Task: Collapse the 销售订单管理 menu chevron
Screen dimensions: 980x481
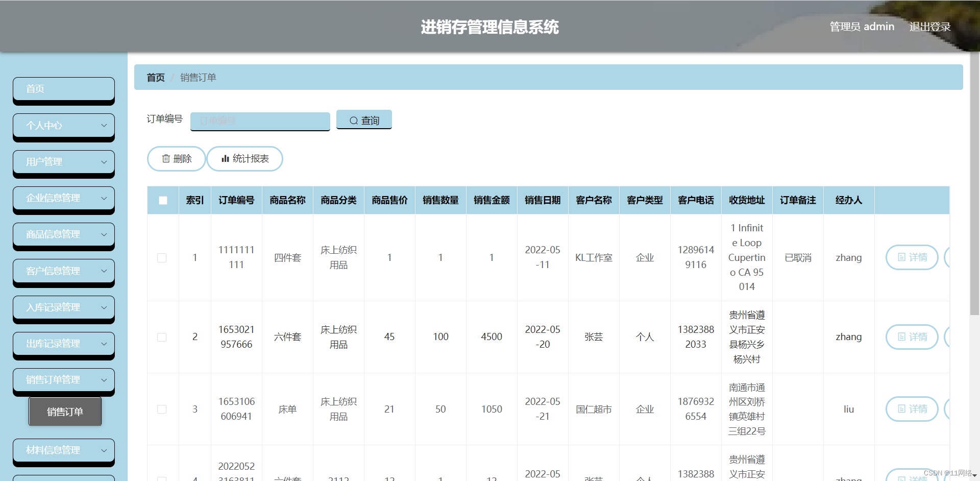Action: (x=104, y=380)
